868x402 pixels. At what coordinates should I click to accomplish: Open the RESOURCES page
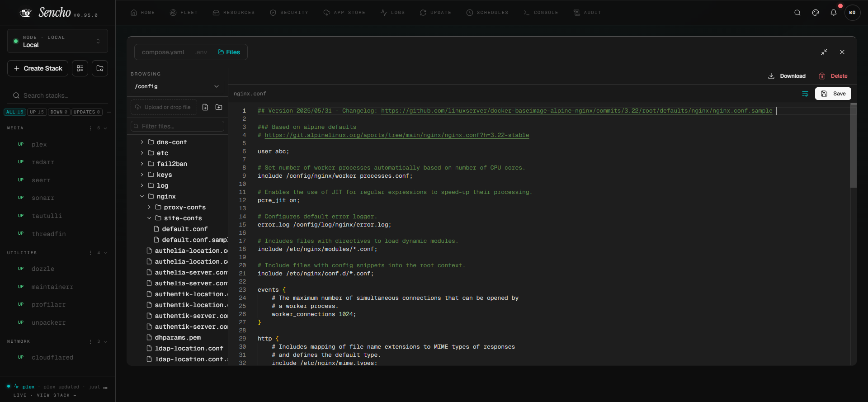[x=234, y=13]
